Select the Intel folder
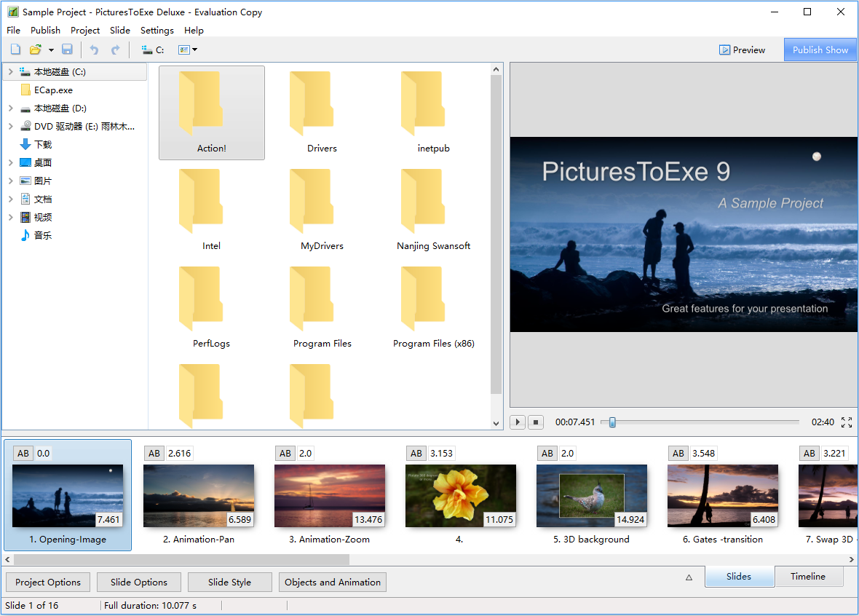Image resolution: width=859 pixels, height=616 pixels. tap(211, 210)
